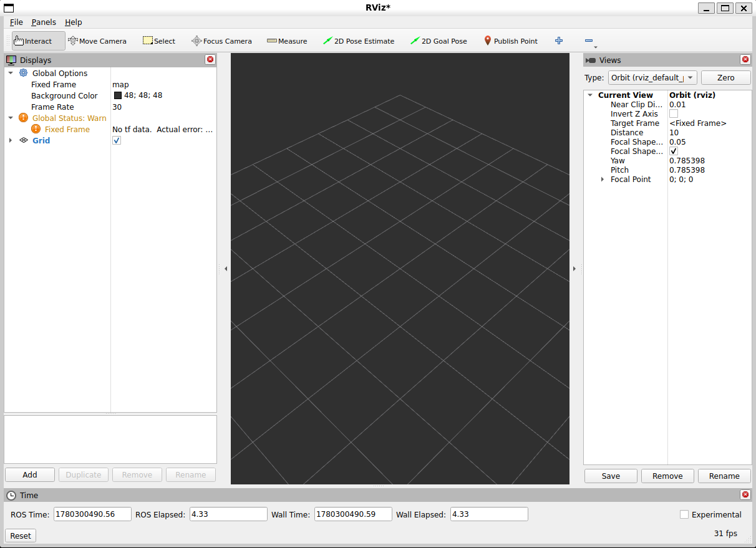Image resolution: width=756 pixels, height=548 pixels.
Task: Expand the Grid display node
Action: [x=11, y=140]
